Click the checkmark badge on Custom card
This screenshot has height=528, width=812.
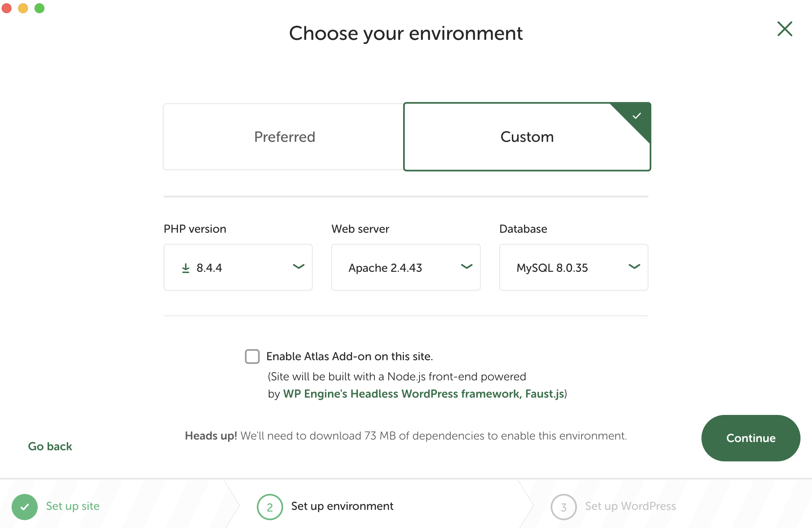(637, 116)
